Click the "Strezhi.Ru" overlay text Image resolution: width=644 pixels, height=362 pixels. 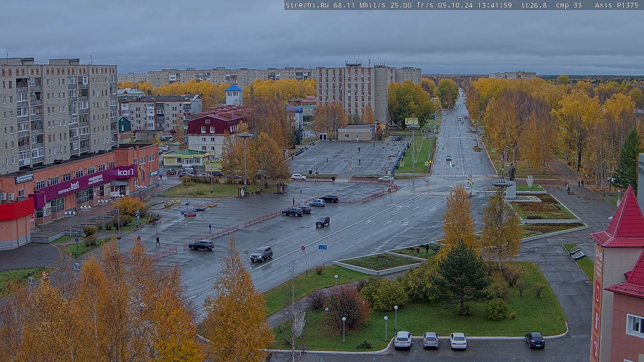[x=307, y=5]
